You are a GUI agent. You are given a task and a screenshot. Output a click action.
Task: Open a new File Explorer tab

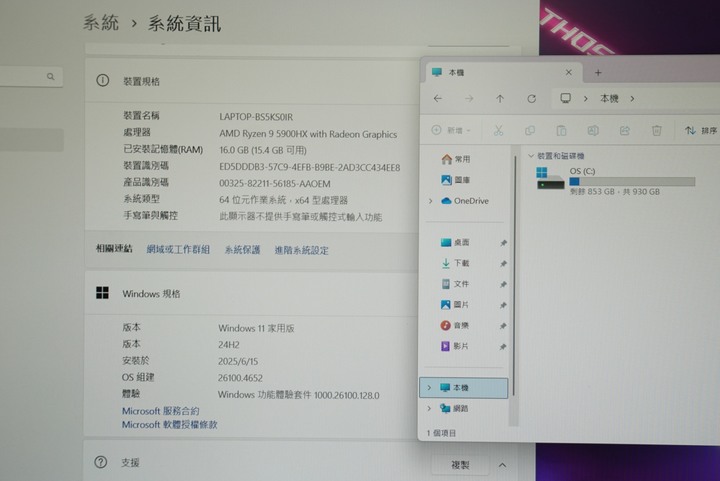point(598,73)
